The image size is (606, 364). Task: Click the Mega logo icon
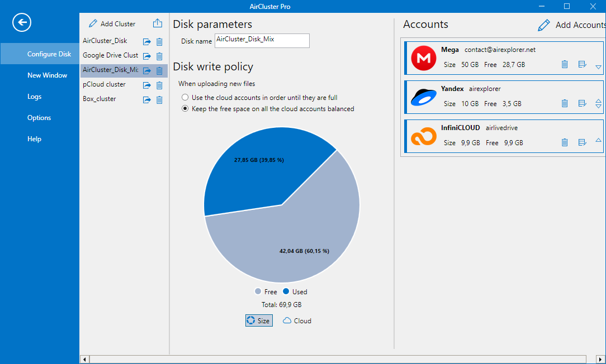point(424,58)
